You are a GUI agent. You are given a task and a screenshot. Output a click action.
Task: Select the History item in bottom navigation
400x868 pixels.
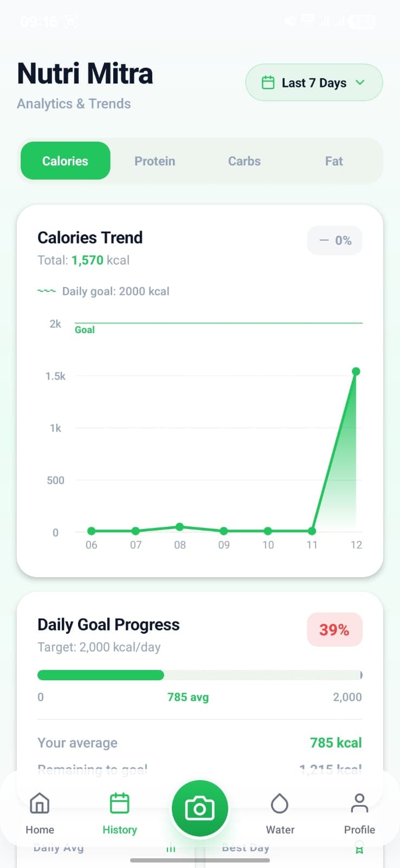(x=119, y=814)
